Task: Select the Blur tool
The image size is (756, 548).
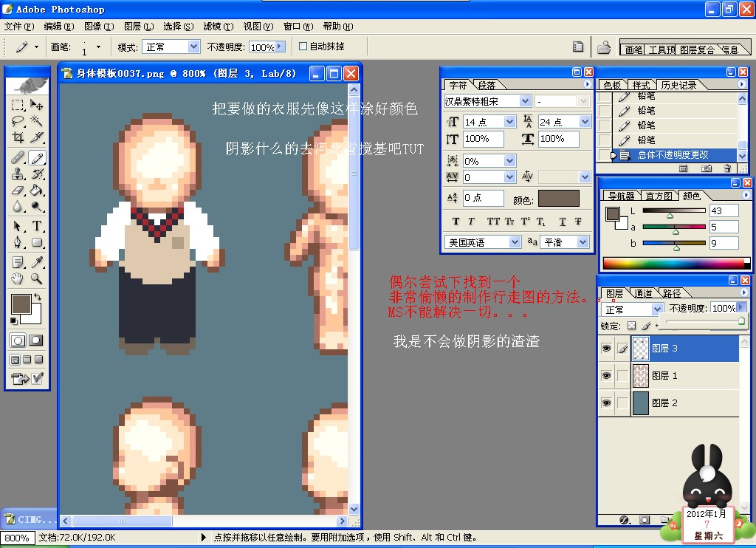Action: [x=18, y=207]
